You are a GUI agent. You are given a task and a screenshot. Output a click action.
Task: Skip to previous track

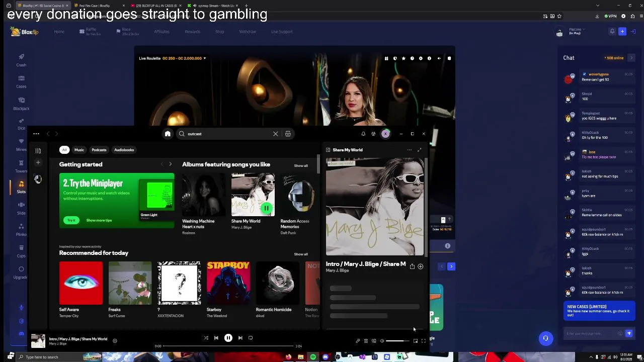[x=216, y=338]
